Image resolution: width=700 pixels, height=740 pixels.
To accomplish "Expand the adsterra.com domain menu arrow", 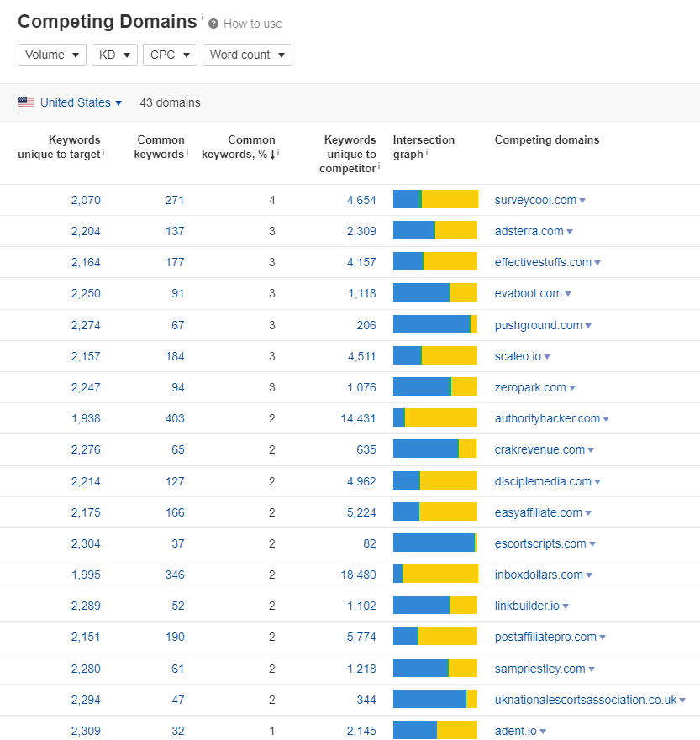I will (570, 232).
